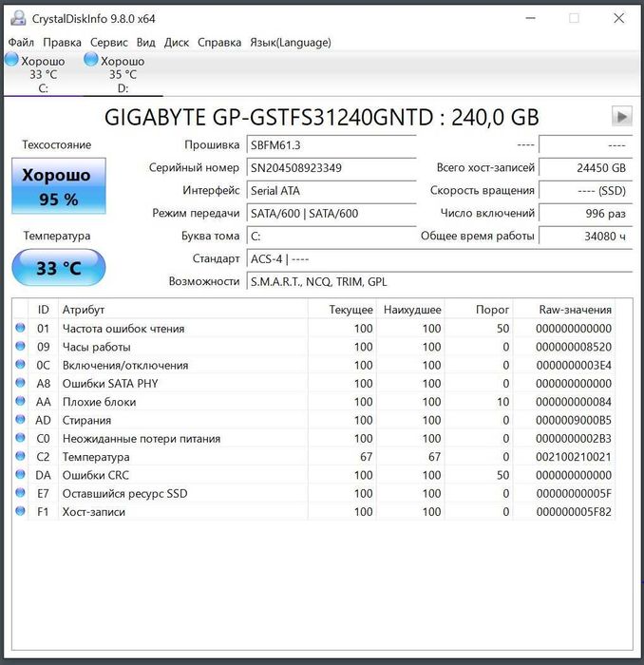Click status dot for attribute 09
The image size is (644, 665).
tap(20, 346)
